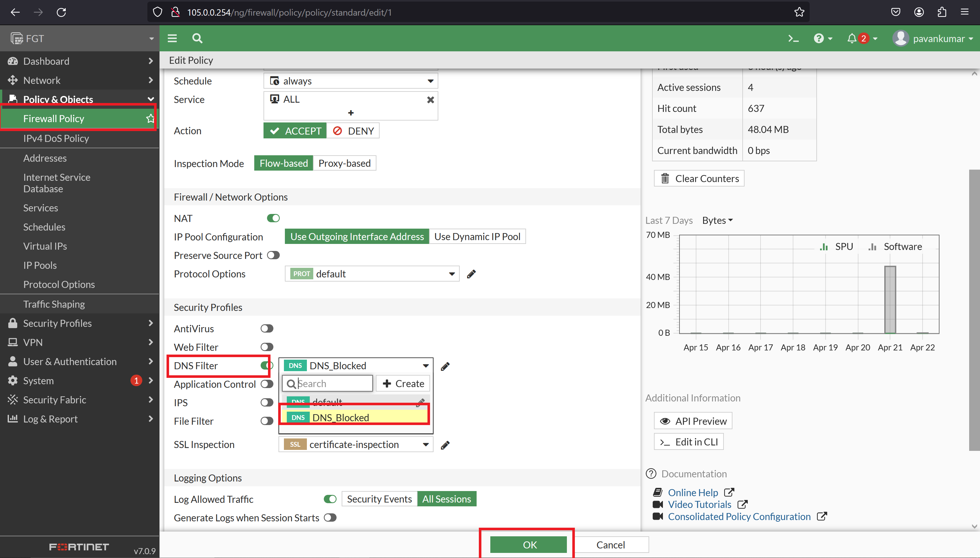
Task: Open the IPv4 DoS Policy menu item
Action: (x=56, y=138)
